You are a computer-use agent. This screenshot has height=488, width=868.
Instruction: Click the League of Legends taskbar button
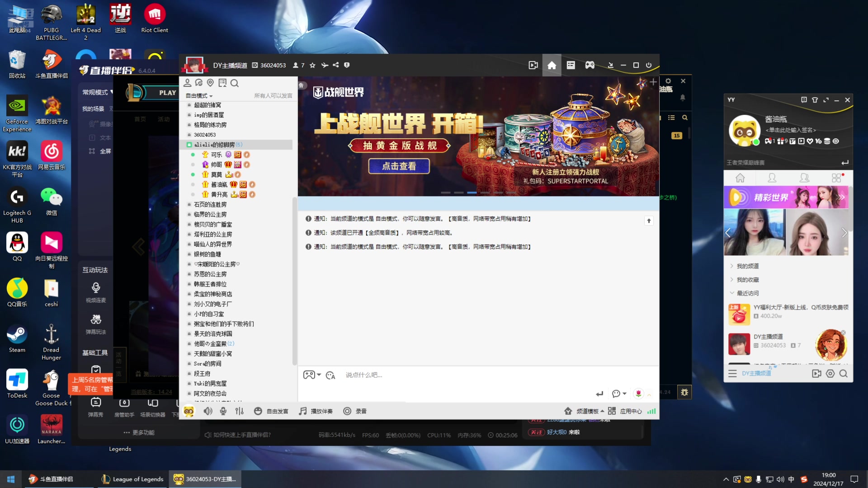click(x=132, y=479)
